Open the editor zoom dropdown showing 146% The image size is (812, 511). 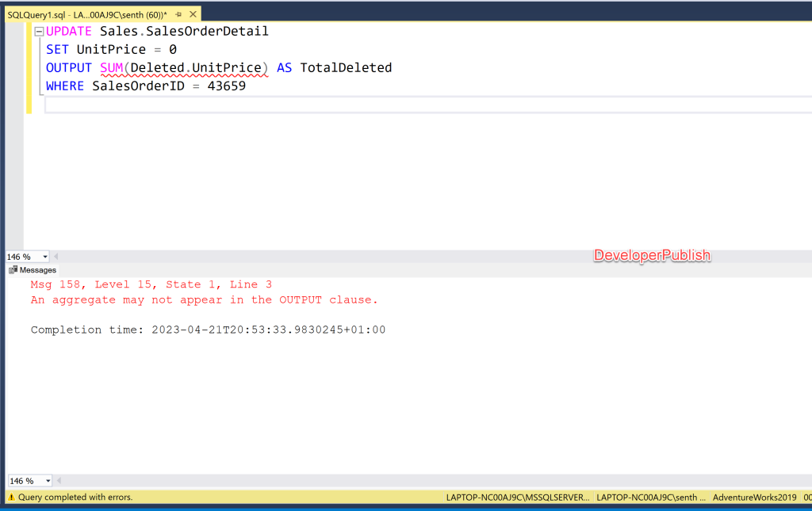coord(44,256)
